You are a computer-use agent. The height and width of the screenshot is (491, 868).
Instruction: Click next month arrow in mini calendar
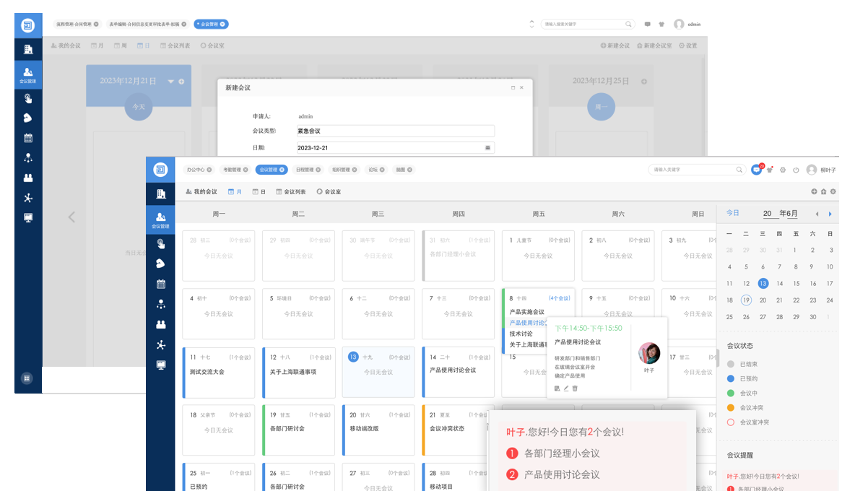coord(830,214)
